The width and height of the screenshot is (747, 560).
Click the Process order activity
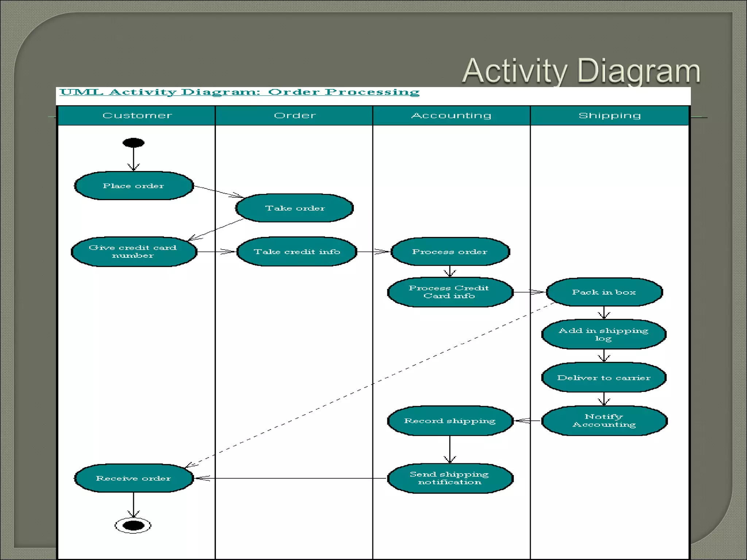(x=450, y=252)
